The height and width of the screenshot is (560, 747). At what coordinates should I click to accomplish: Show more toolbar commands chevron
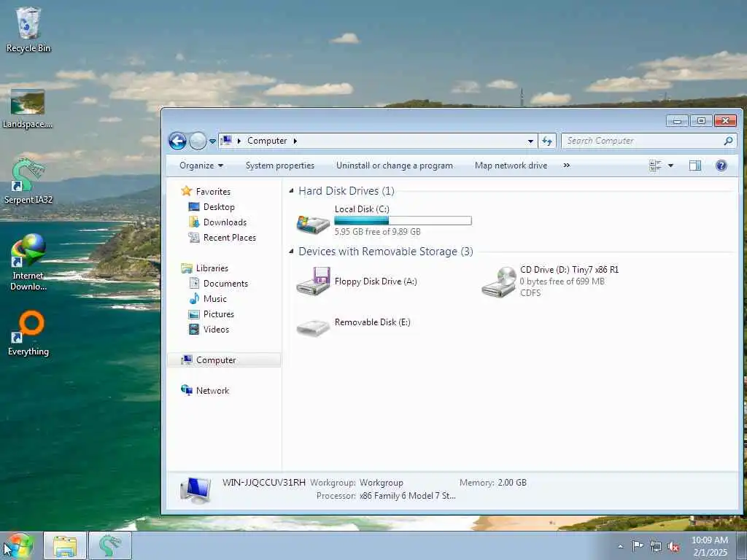point(566,166)
